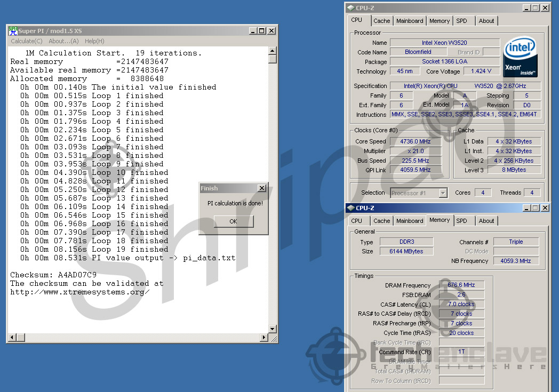Viewport: 559px width, 392px height.
Task: Switch to About tab in top CPU-Z
Action: tap(486, 21)
